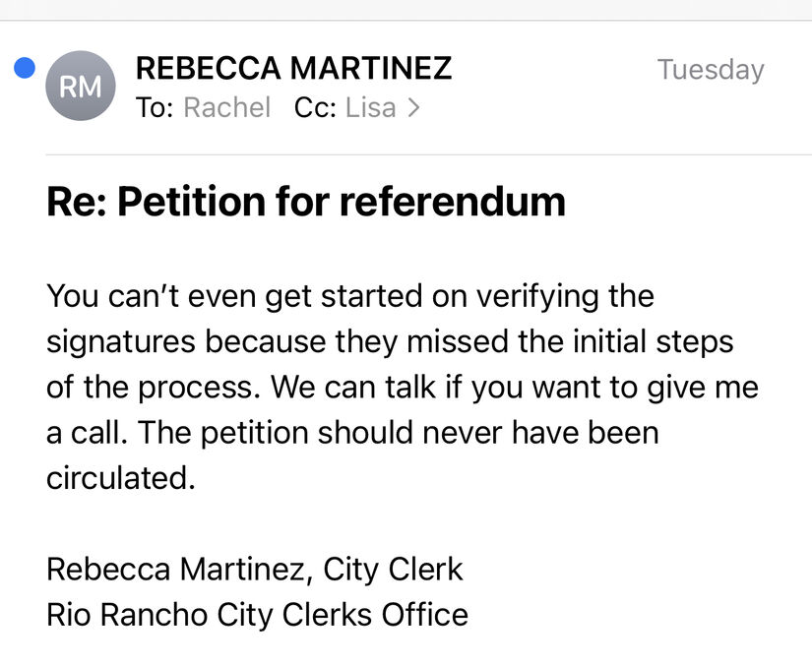The image size is (812, 666).
Task: Open the RM sender avatar
Action: coord(81,86)
